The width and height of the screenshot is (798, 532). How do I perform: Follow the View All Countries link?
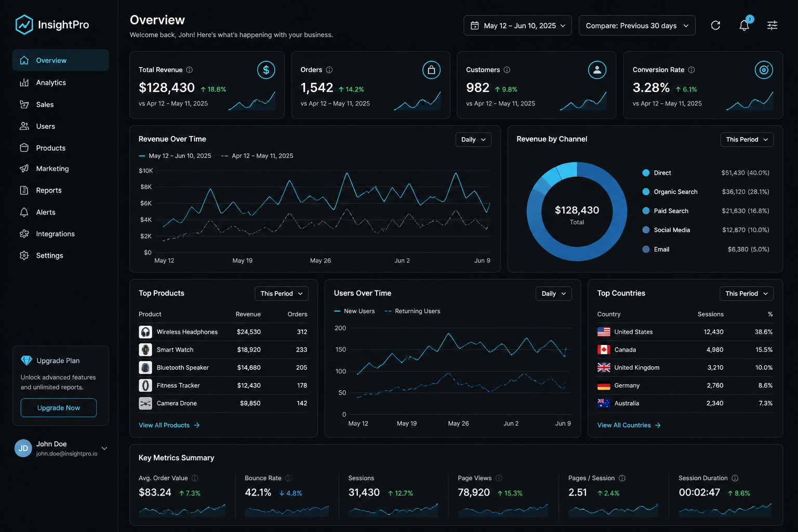(629, 425)
